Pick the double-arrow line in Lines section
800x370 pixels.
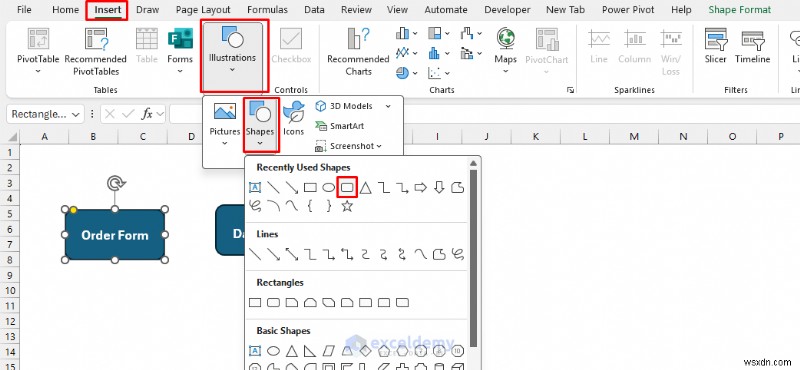click(292, 254)
